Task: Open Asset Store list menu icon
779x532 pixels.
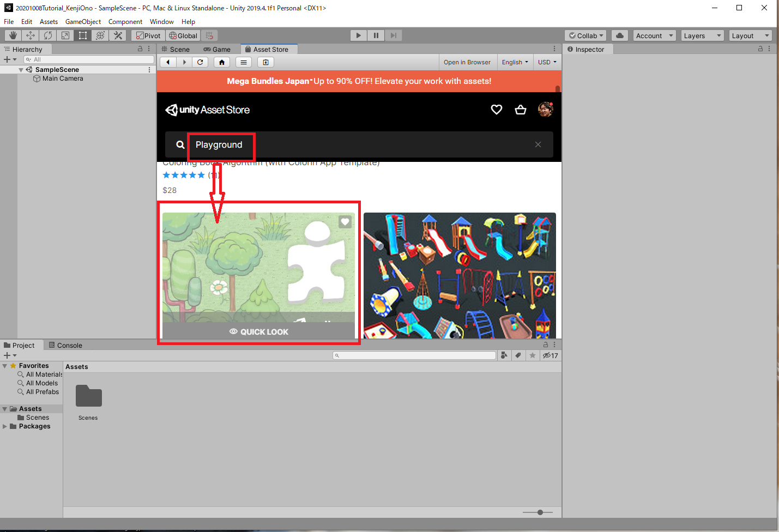Action: click(244, 62)
